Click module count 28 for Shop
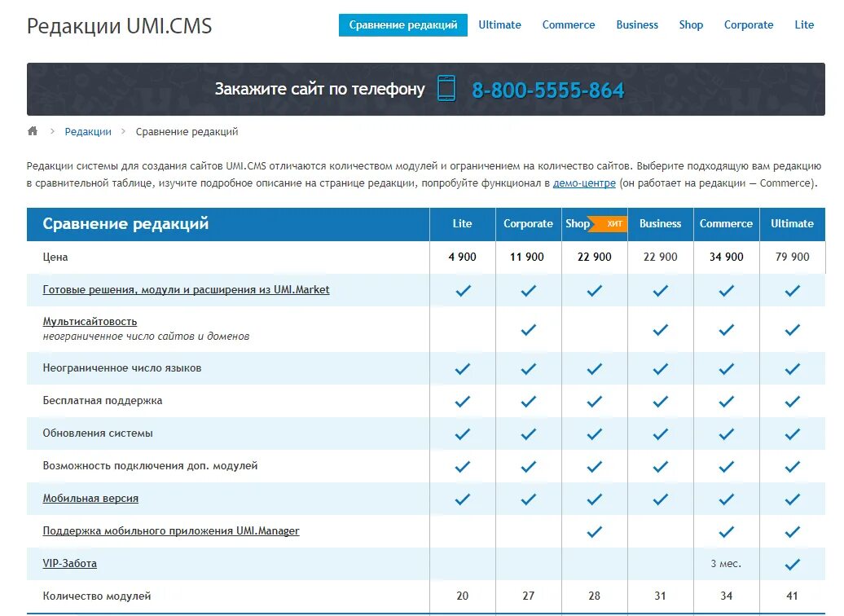Screen dimensions: 844x616 pos(594,596)
